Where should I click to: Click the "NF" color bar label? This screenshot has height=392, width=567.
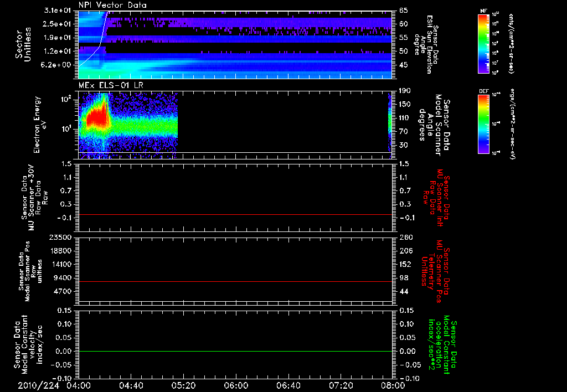tap(484, 11)
